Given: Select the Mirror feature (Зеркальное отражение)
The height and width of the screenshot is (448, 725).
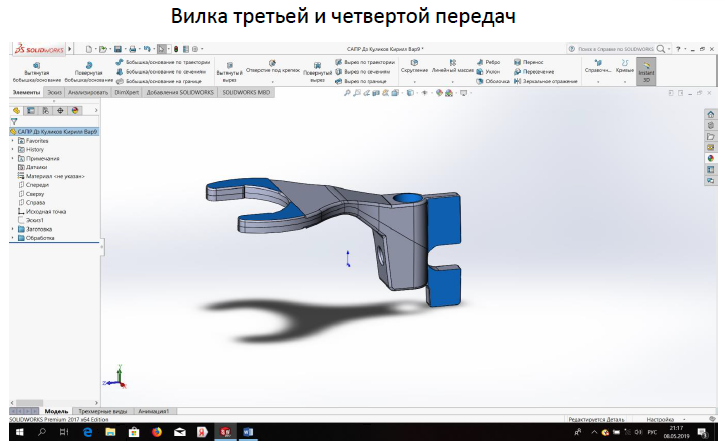Looking at the screenshot, I should pyautogui.click(x=545, y=81).
